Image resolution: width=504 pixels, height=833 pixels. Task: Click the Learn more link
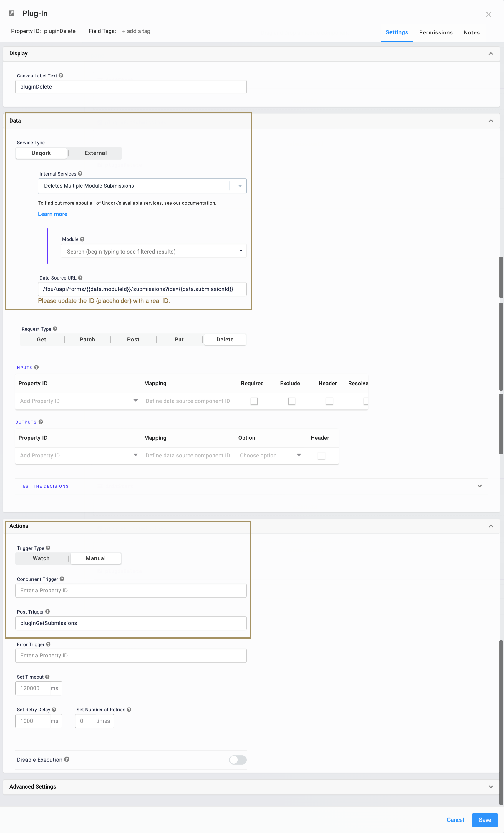tap(52, 214)
